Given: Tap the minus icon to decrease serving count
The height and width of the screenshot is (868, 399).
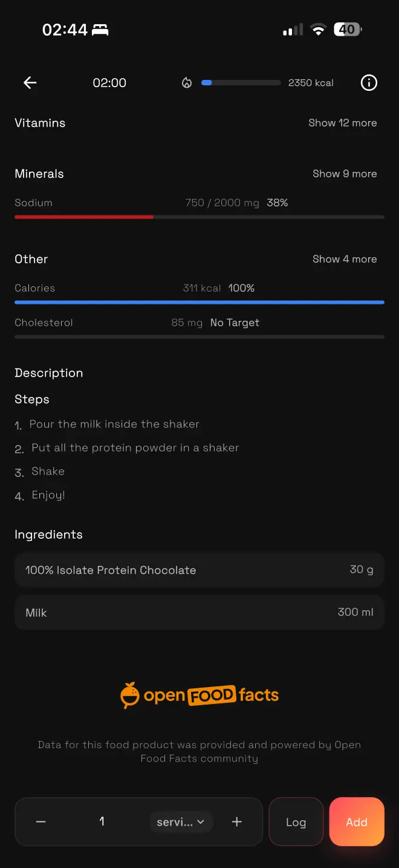Looking at the screenshot, I should coord(41,822).
